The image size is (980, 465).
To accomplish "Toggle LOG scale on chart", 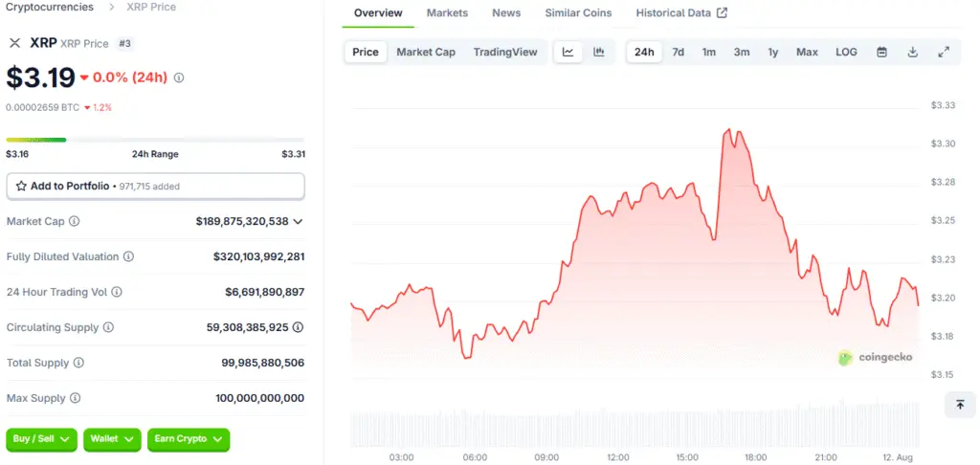I will coord(846,53).
